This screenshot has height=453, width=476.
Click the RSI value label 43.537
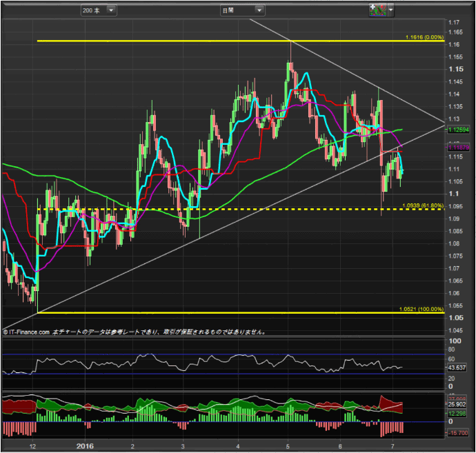(x=457, y=368)
